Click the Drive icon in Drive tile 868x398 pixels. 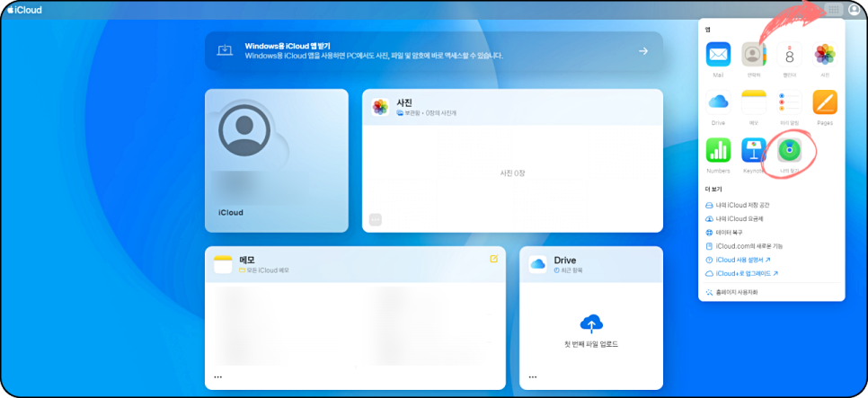coord(537,265)
